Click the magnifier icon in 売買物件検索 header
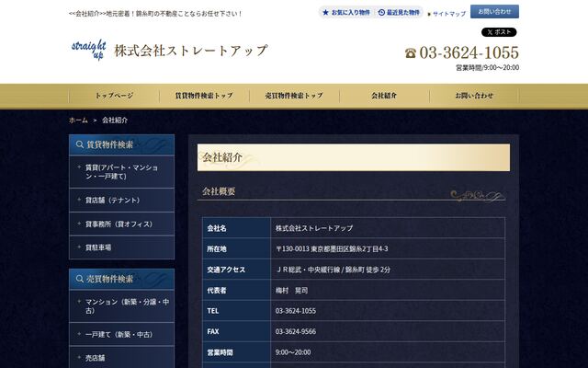Viewport: 588px width, 368px height. 80,279
